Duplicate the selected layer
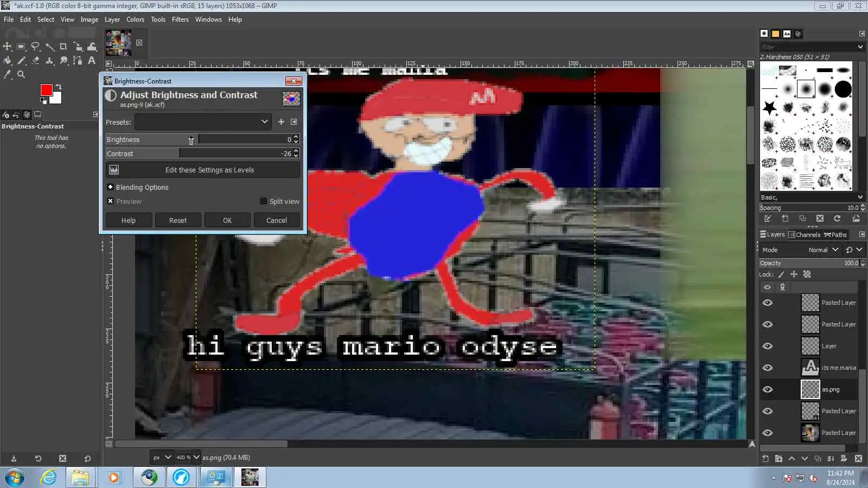This screenshot has height=488, width=868. coord(818,459)
